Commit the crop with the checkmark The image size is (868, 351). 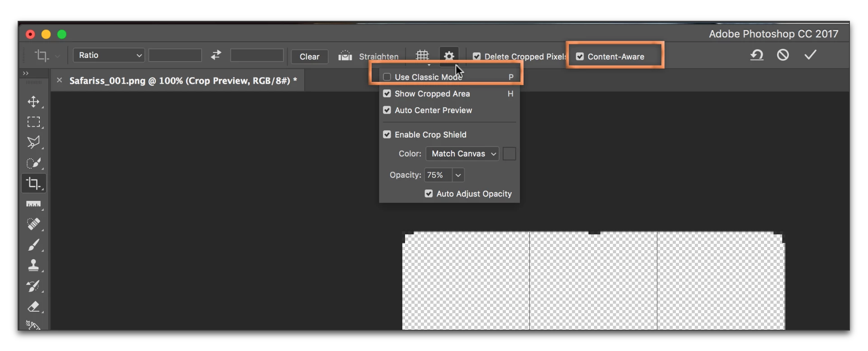click(810, 55)
